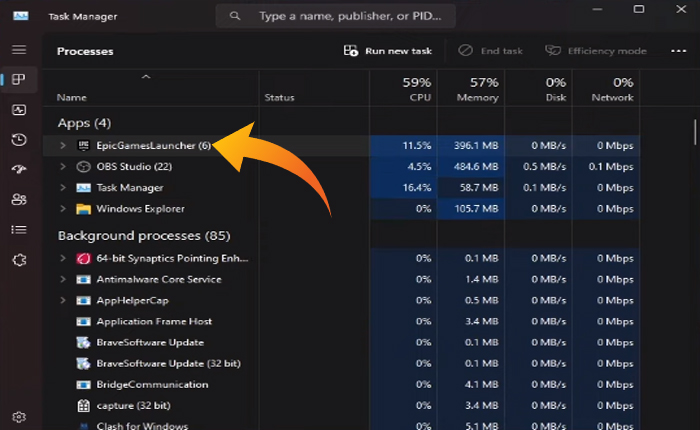Expand the OBS Studio process group
The width and height of the screenshot is (700, 430).
63,166
